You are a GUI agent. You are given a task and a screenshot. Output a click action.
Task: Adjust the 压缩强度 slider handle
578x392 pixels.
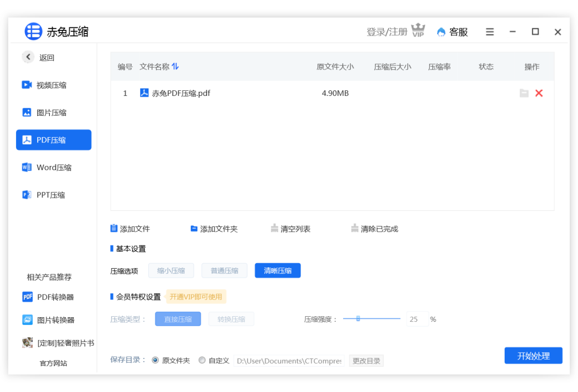coord(358,319)
